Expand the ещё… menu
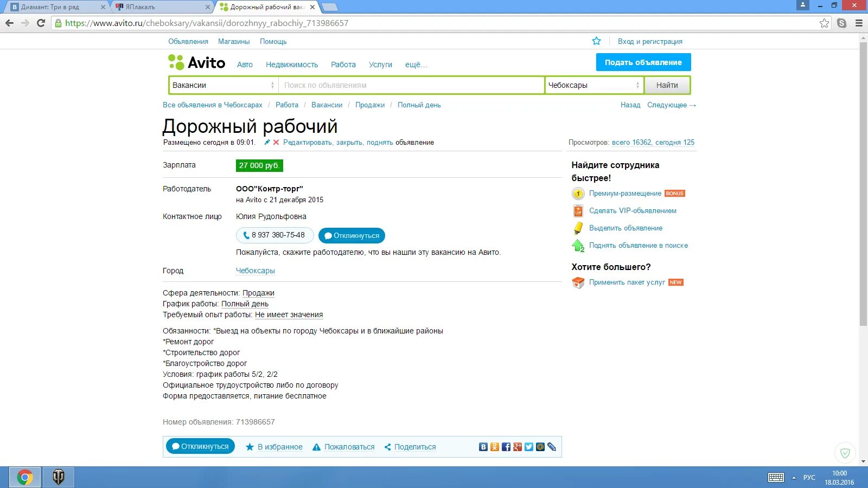This screenshot has width=868, height=488. click(x=416, y=65)
